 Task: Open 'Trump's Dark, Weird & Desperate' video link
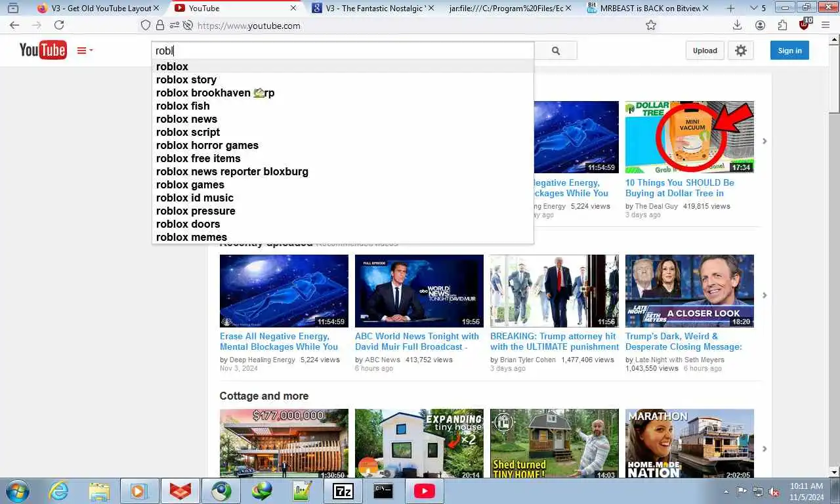coord(684,341)
